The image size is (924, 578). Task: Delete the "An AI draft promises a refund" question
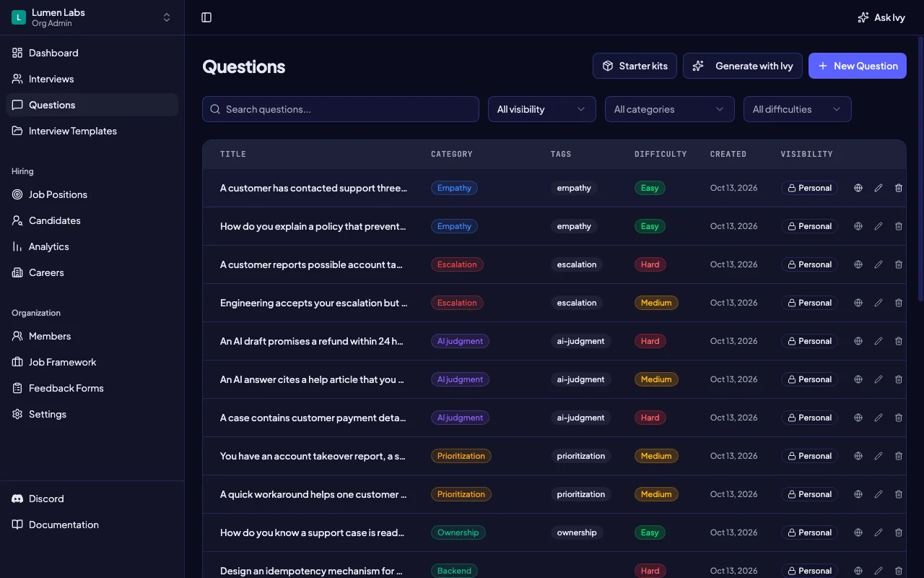click(x=899, y=341)
